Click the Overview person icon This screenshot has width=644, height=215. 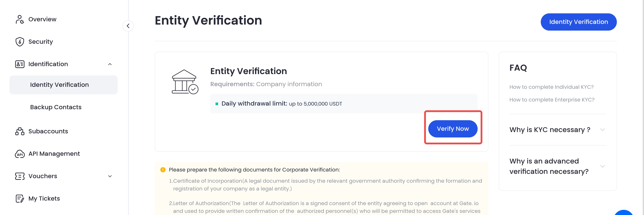20,19
